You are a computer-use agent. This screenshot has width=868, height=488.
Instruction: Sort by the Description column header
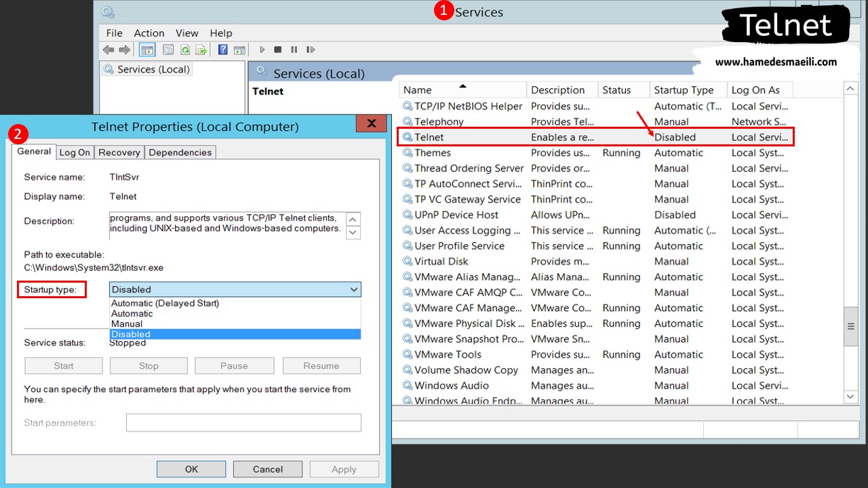[562, 90]
